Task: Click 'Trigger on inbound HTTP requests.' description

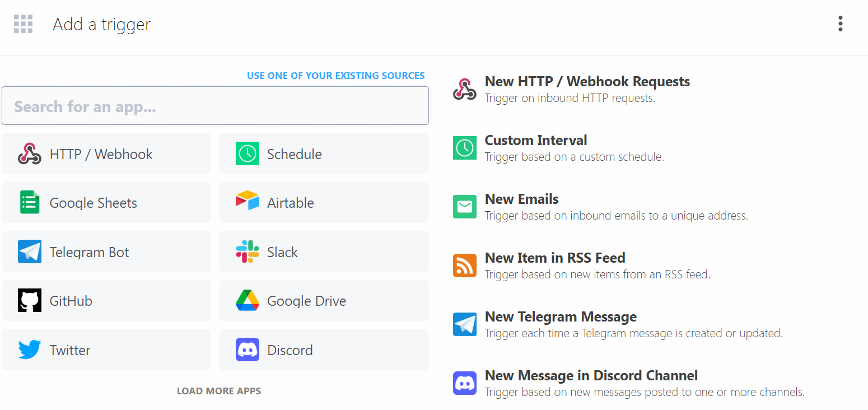Action: (x=570, y=98)
